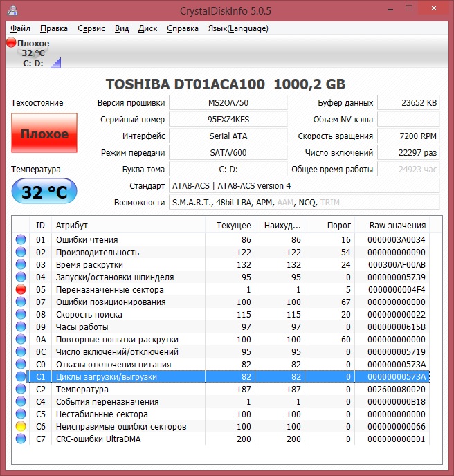Click the blue status icon for attribute C5
454x476 pixels.
pyautogui.click(x=21, y=414)
